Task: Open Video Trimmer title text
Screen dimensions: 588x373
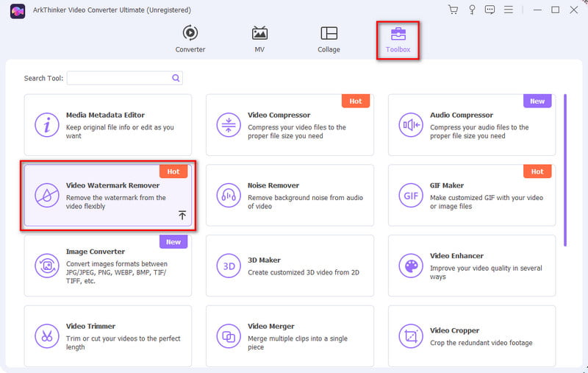Action: pyautogui.click(x=90, y=326)
